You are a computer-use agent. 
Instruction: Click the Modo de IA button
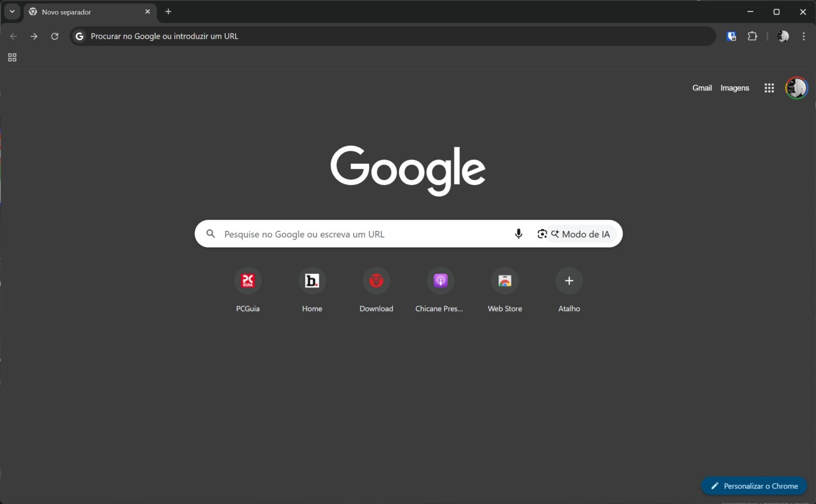(581, 234)
